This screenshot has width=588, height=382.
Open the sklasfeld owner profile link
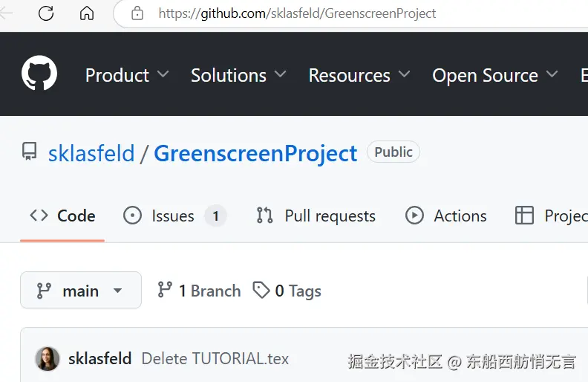pyautogui.click(x=91, y=153)
